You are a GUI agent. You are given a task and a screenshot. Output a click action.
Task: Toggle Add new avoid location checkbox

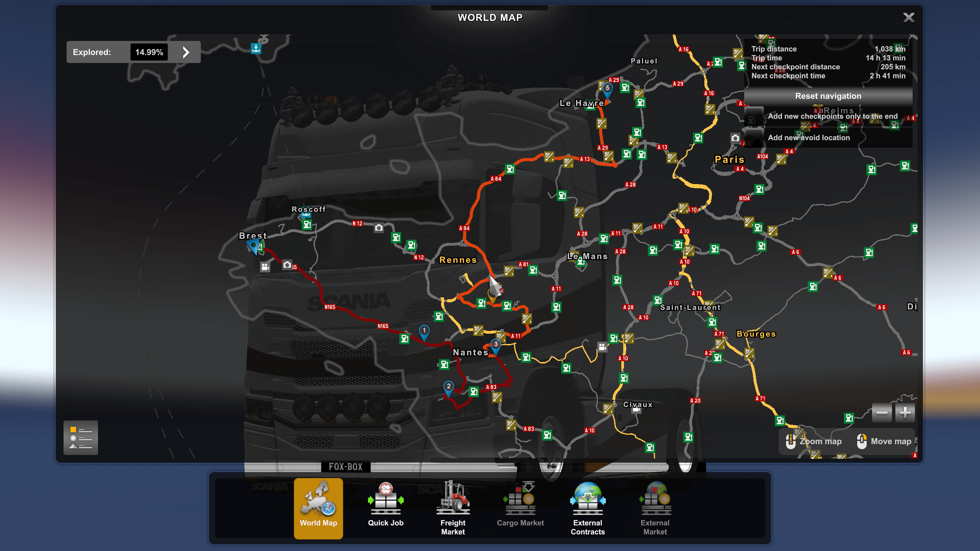coord(754,137)
